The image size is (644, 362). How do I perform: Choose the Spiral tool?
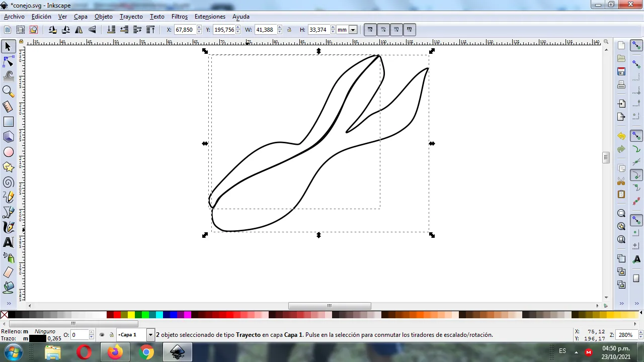pos(8,182)
